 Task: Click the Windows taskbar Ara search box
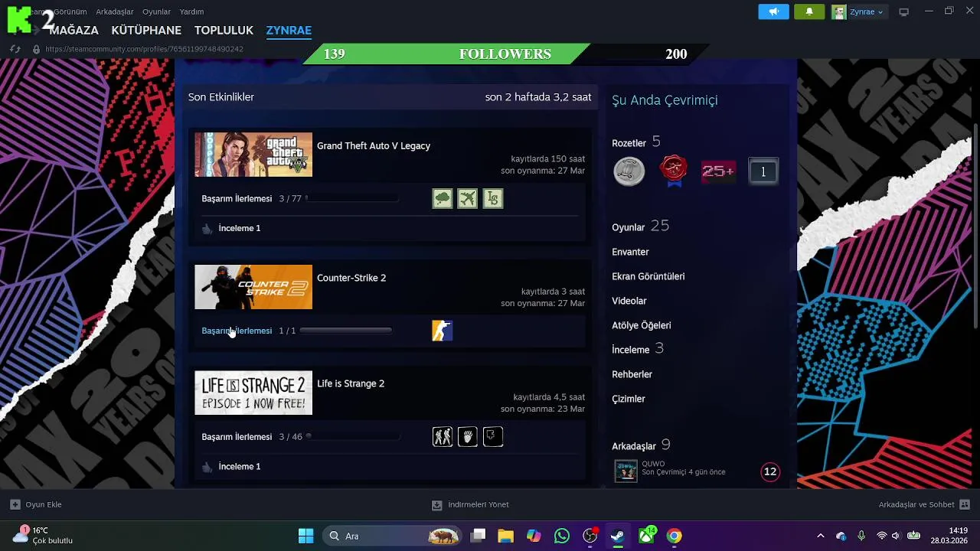click(393, 536)
